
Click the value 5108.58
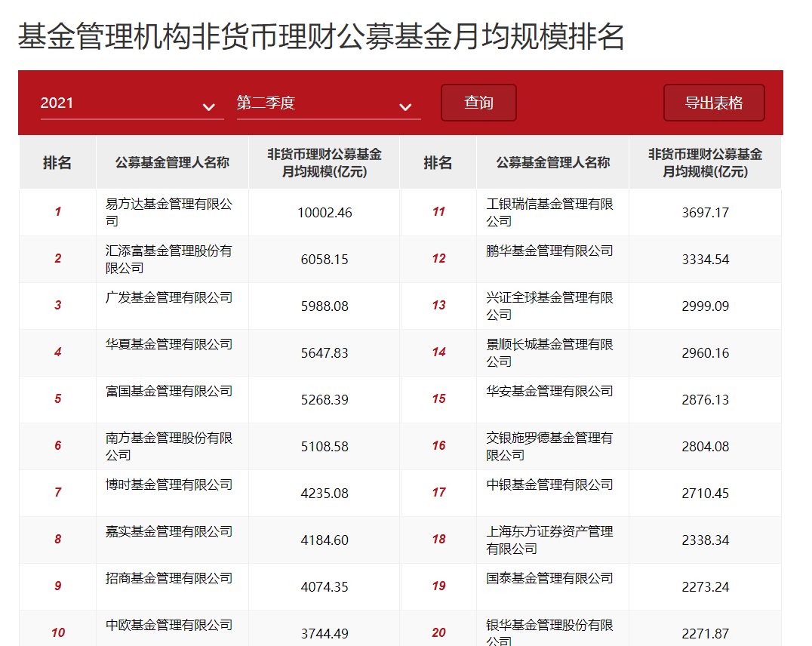click(x=324, y=447)
